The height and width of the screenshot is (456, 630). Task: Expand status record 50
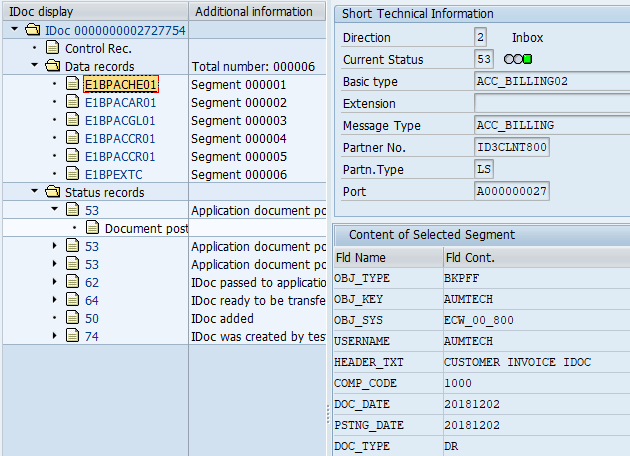pos(55,319)
